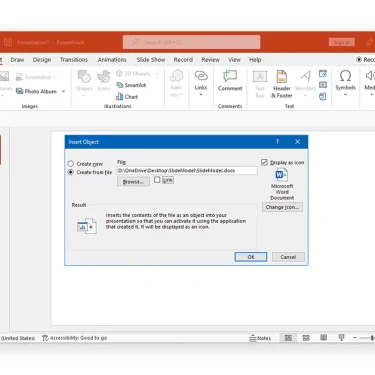Open the Shapes gallery

[84, 83]
